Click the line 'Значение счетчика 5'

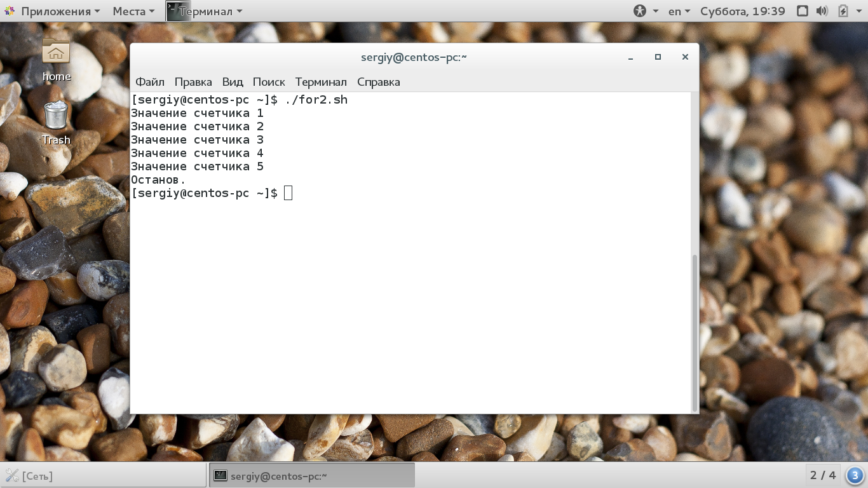197,166
